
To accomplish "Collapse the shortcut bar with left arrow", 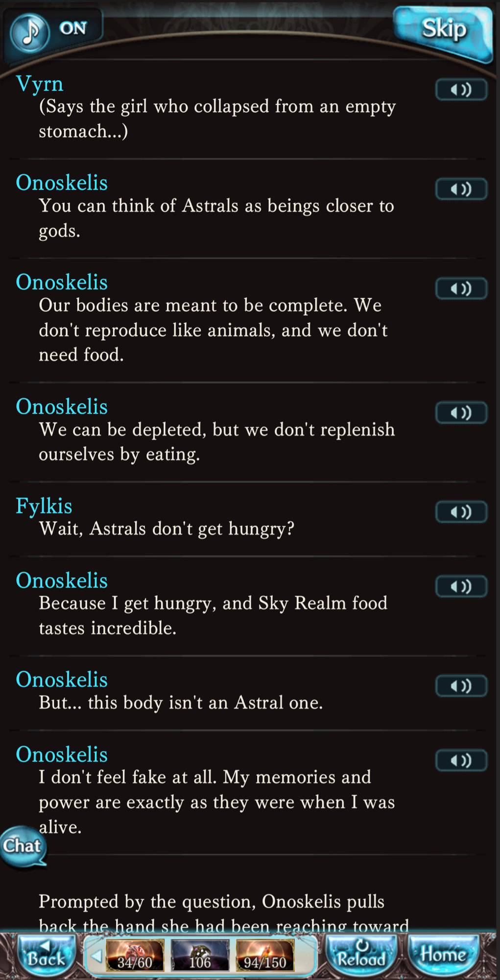I will coord(96,955).
